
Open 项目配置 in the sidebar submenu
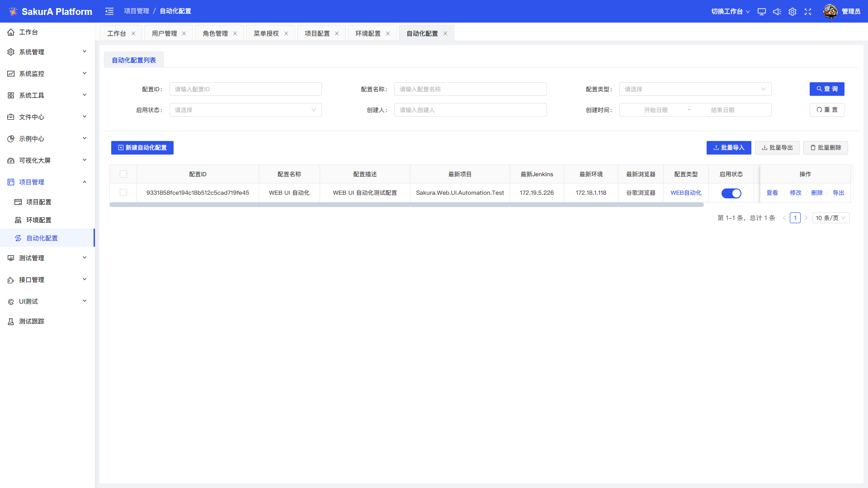point(38,202)
